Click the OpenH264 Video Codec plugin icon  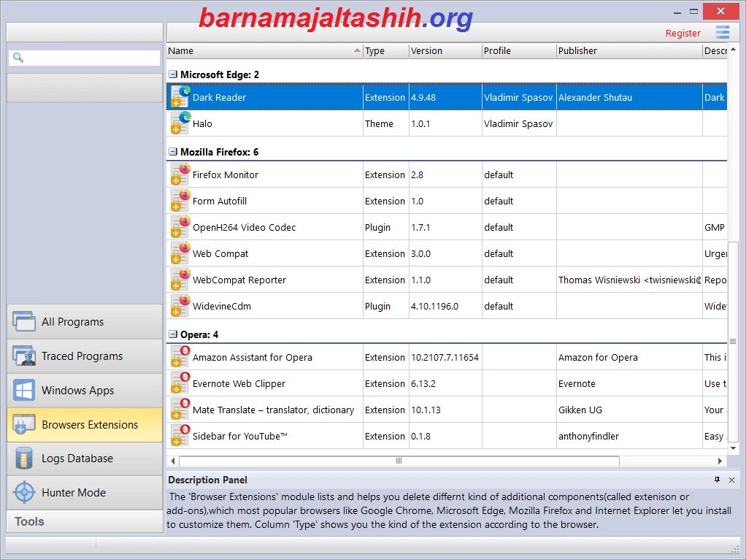click(x=180, y=226)
